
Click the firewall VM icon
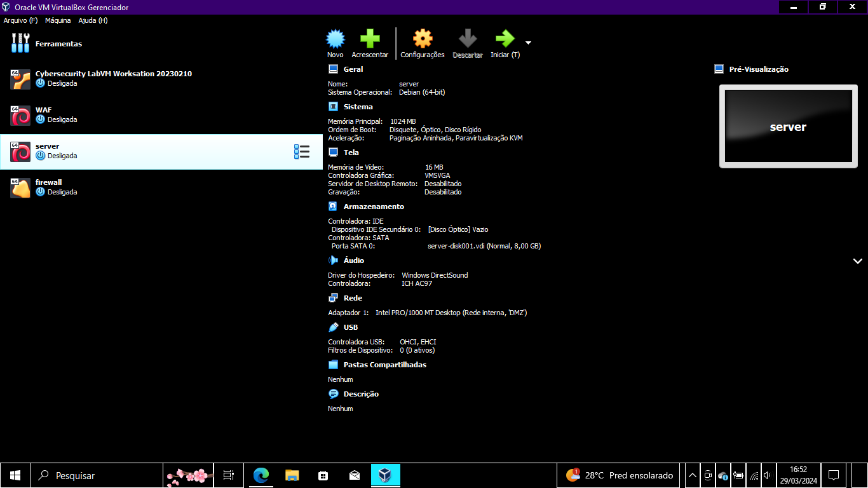[20, 188]
